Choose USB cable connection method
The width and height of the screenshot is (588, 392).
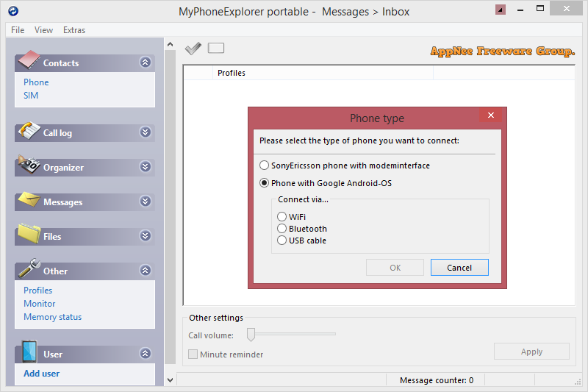[301, 240]
